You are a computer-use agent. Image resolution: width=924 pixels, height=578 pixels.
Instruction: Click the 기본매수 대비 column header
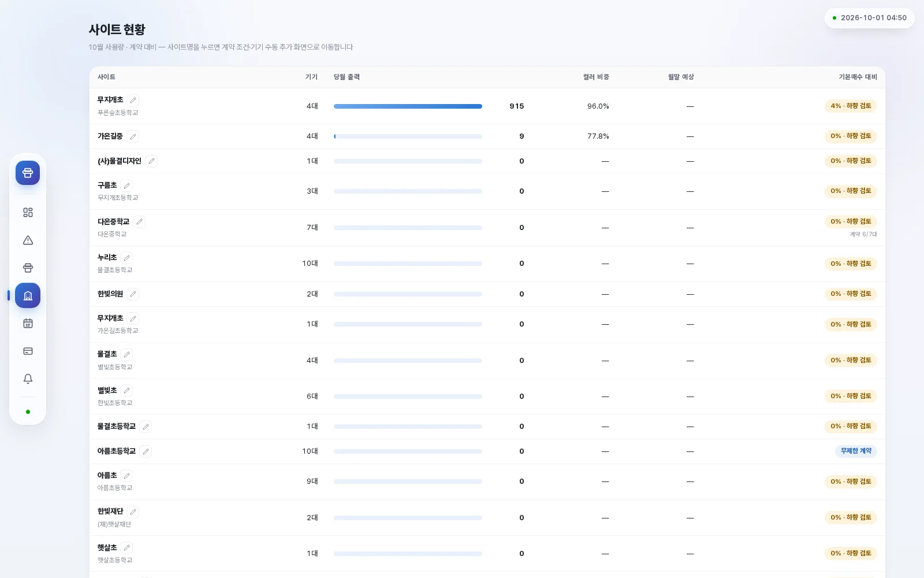(x=858, y=77)
